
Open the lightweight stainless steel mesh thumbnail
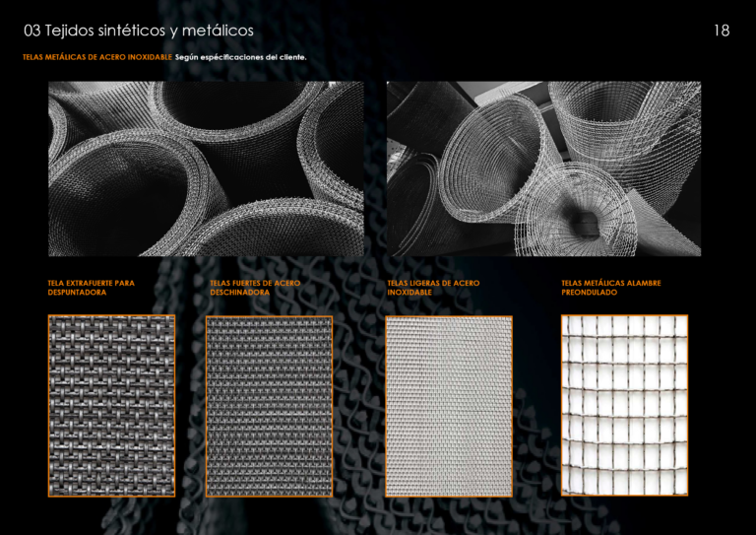coord(449,406)
